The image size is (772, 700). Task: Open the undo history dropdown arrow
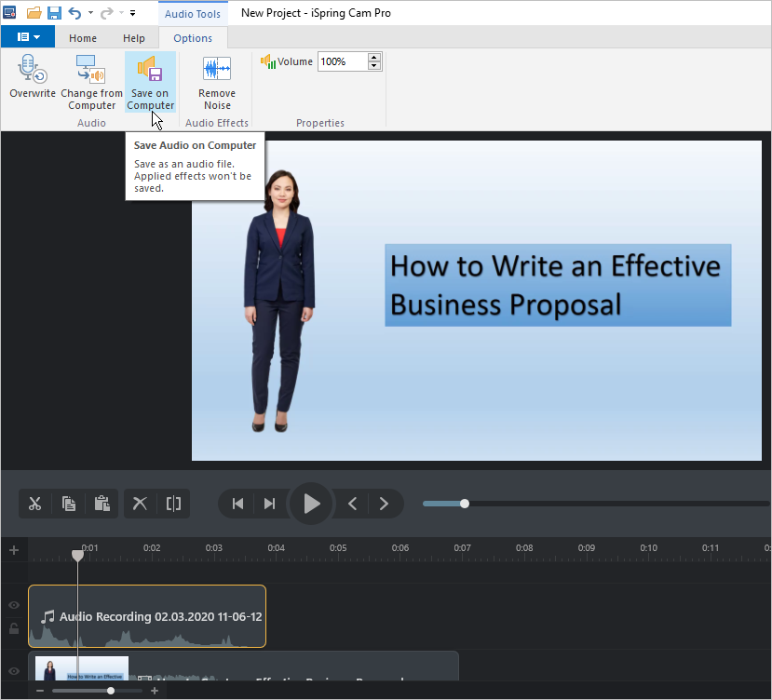[x=90, y=13]
